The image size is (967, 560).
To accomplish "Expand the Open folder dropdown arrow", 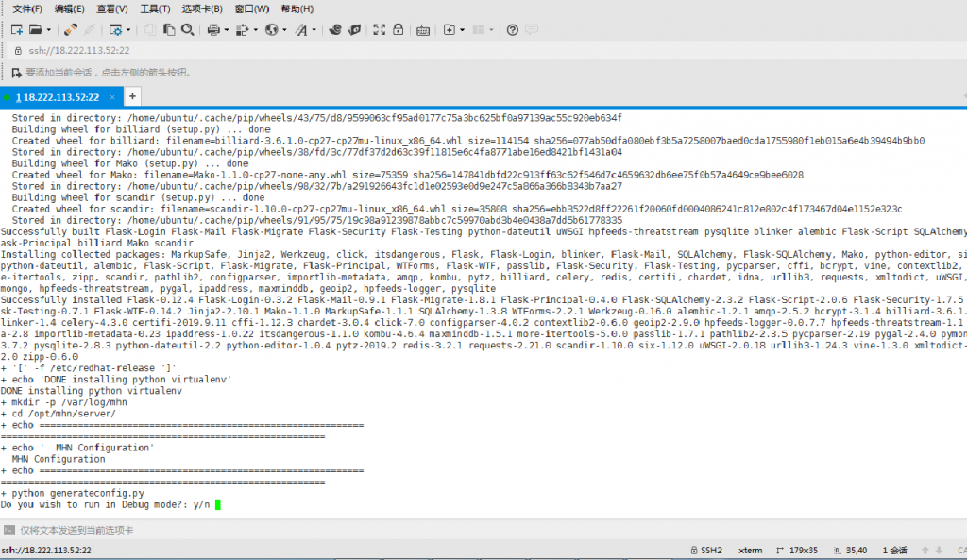I will pos(48,29).
